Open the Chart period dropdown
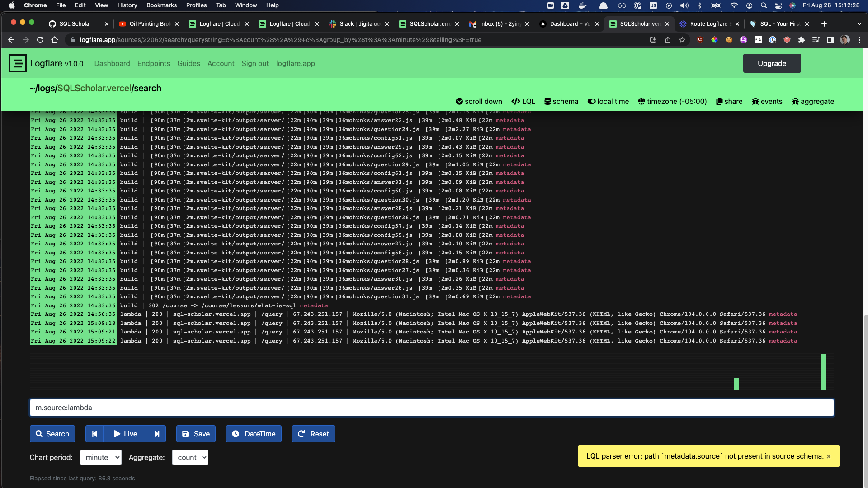868x488 pixels. (x=100, y=457)
